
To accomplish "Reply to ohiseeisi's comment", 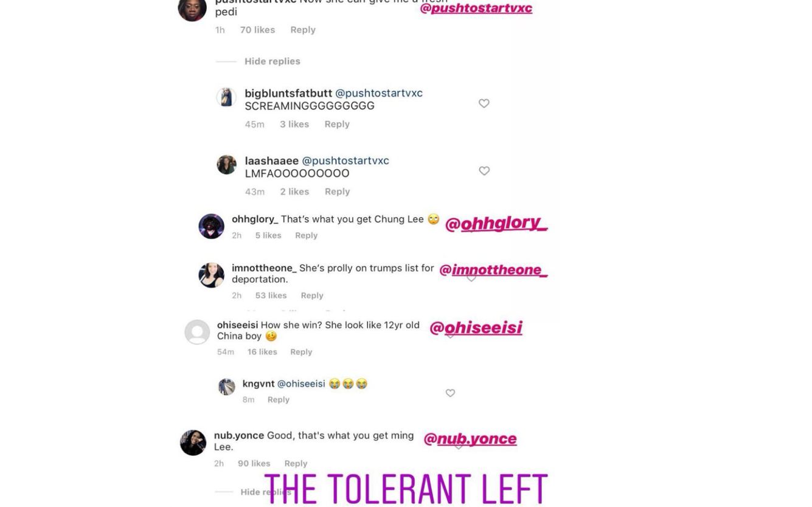I will click(x=301, y=352).
